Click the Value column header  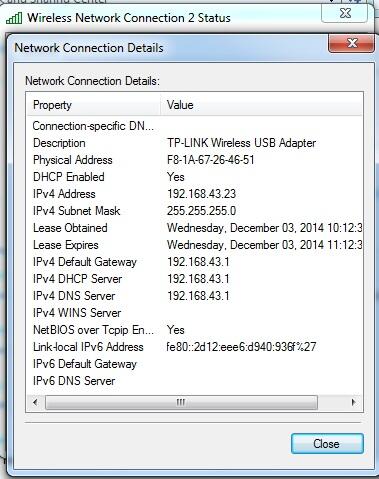pos(261,105)
